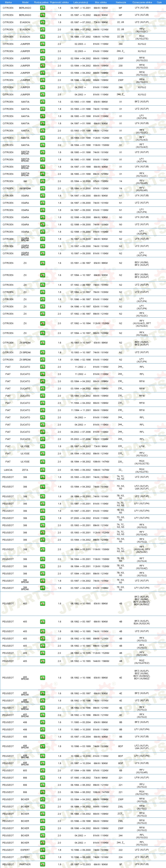The image size is (166, 868).
Task: Click fuel icon in CITROEN JUMPER 230L row
Action: click(42, 73)
